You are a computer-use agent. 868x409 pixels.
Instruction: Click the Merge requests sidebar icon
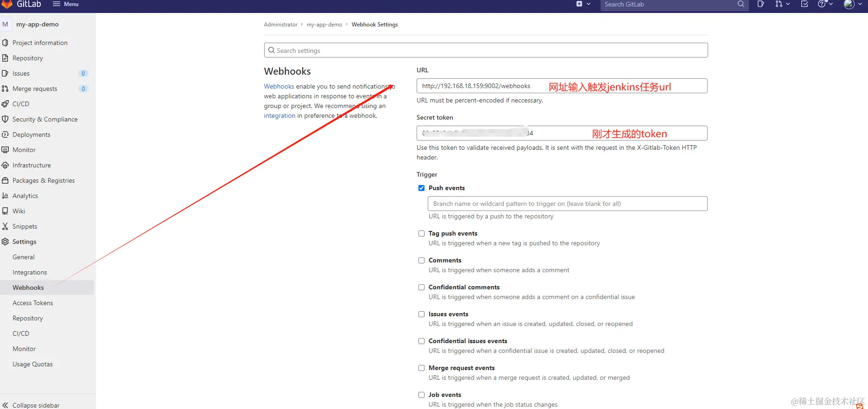(x=5, y=89)
